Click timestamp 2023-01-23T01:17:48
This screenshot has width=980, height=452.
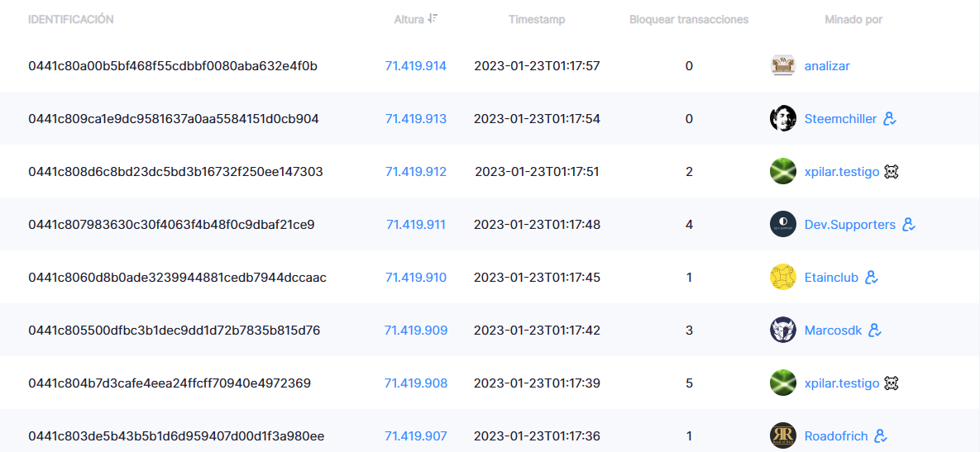pos(537,224)
